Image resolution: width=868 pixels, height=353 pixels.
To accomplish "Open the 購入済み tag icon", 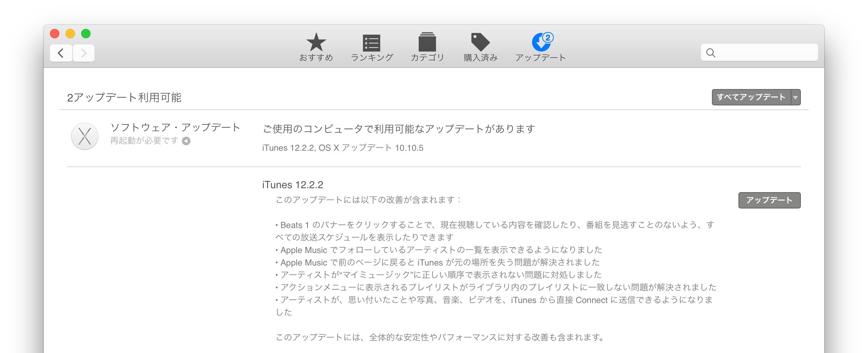I will click(480, 42).
